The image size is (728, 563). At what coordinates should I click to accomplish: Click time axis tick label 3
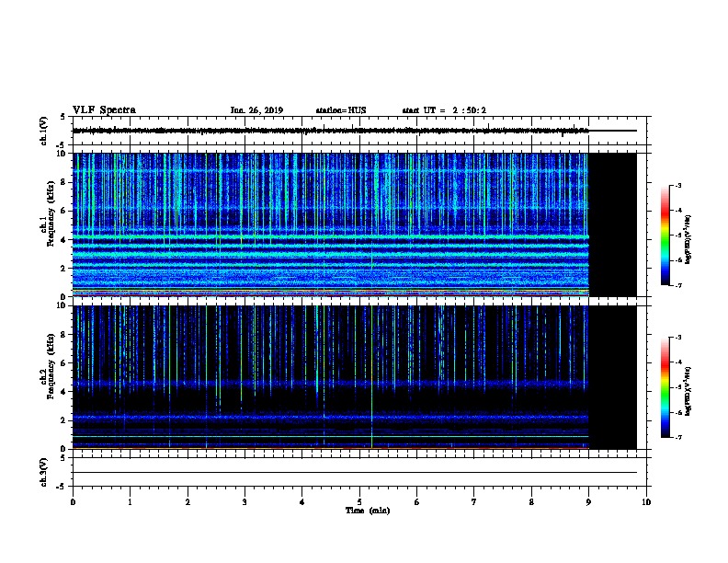[x=245, y=501]
